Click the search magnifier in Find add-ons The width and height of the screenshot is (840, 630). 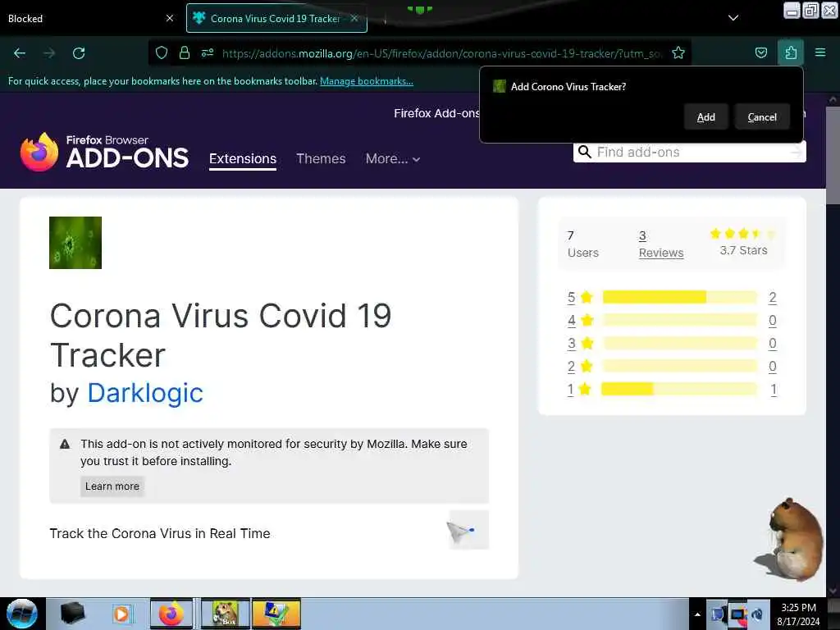pyautogui.click(x=584, y=152)
